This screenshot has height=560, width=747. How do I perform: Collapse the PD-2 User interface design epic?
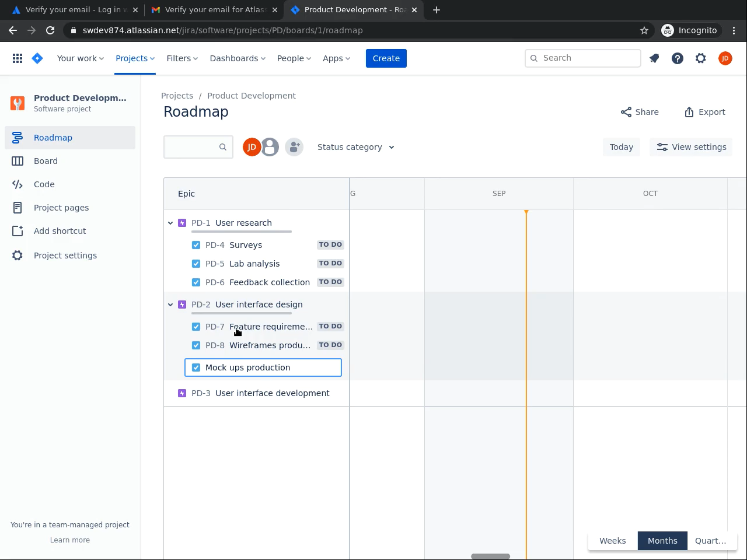170,304
